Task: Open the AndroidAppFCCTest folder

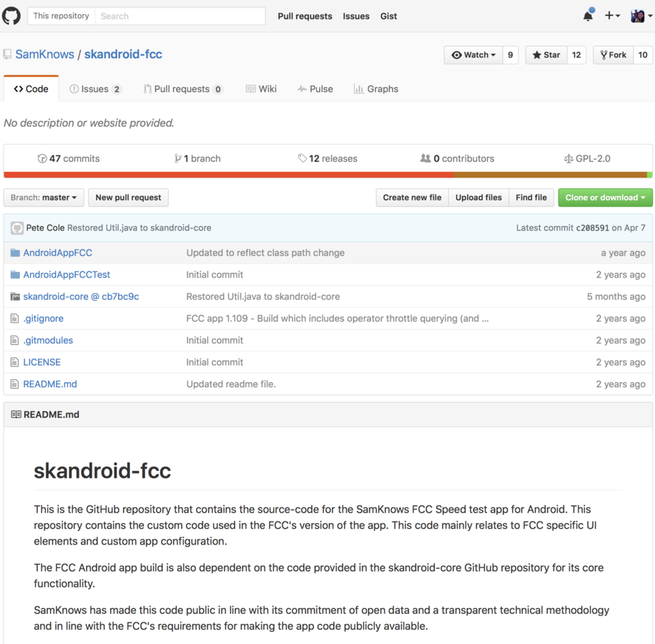Action: click(67, 275)
